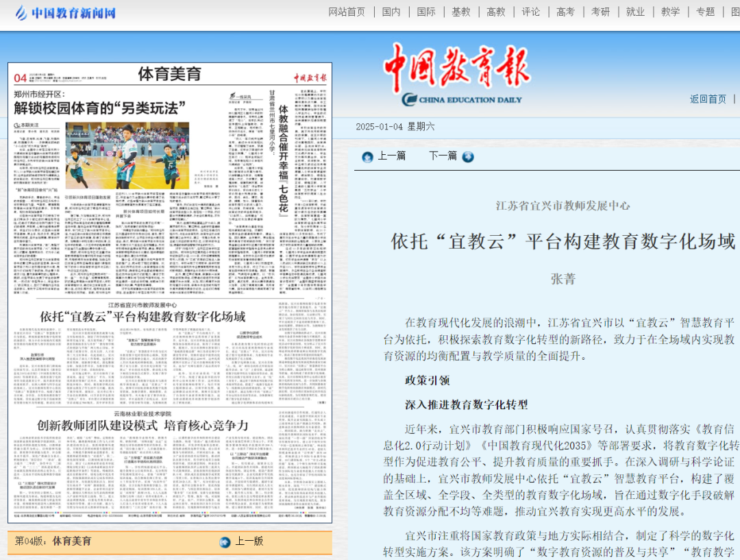Click the subheading 深入推进教育数字化转型
740x560 pixels.
coord(467,404)
